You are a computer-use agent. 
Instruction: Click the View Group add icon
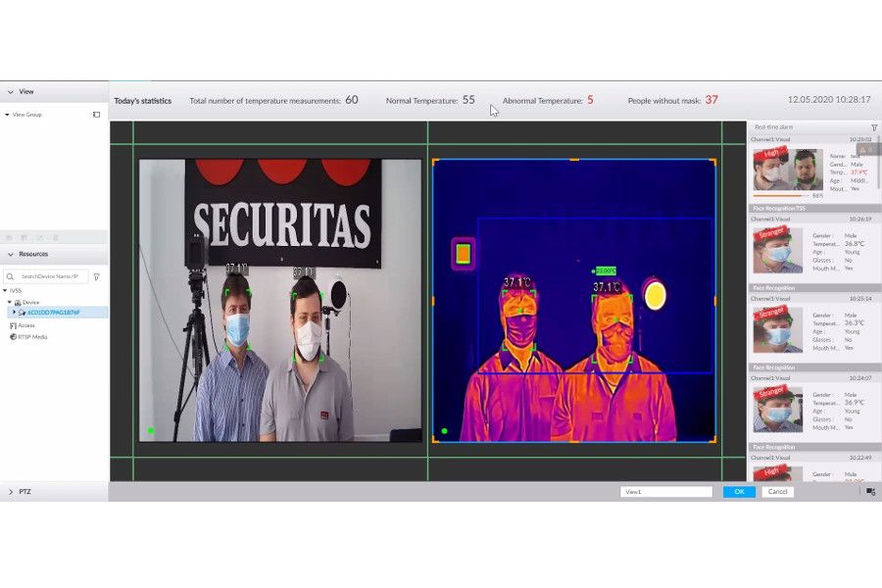[x=96, y=115]
